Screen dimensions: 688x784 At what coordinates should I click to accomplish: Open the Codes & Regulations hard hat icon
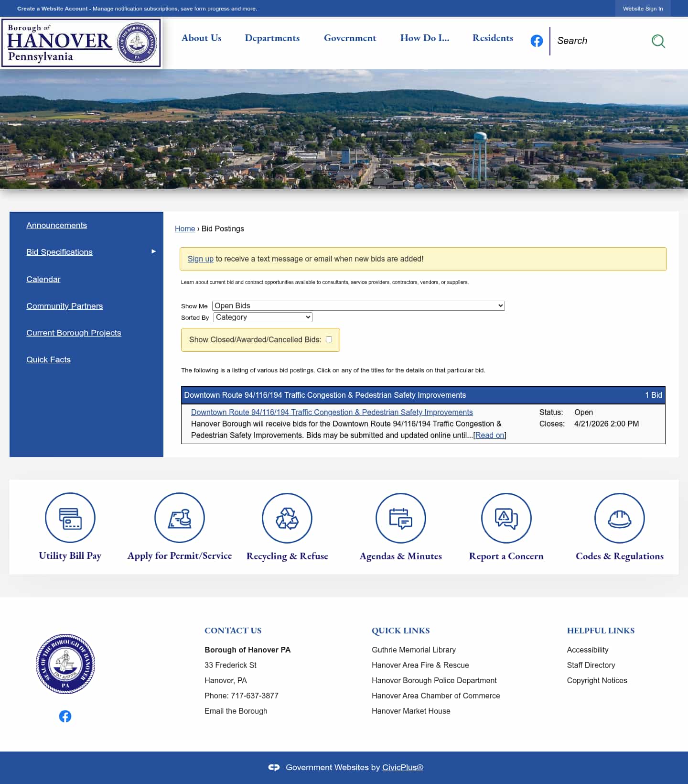[620, 518]
